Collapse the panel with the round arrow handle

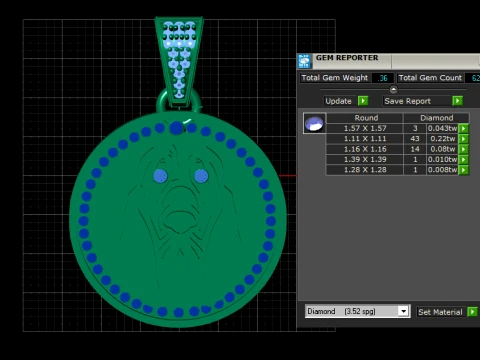coord(393,89)
